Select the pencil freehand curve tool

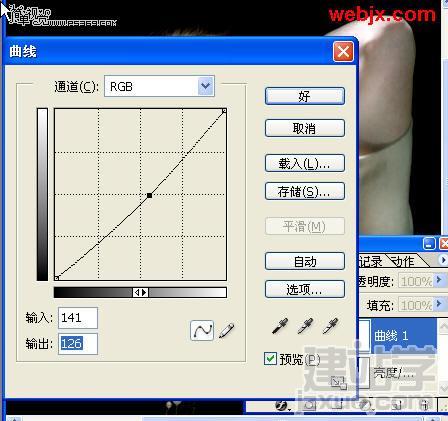pyautogui.click(x=227, y=331)
